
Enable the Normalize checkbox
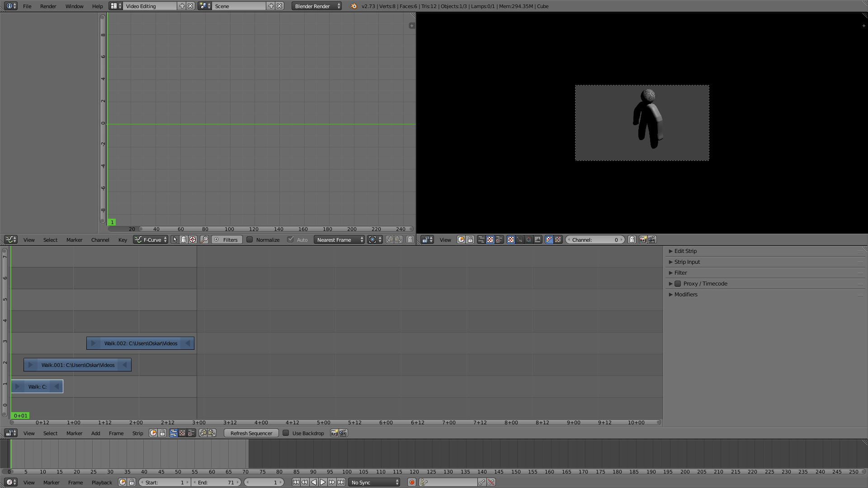click(250, 240)
